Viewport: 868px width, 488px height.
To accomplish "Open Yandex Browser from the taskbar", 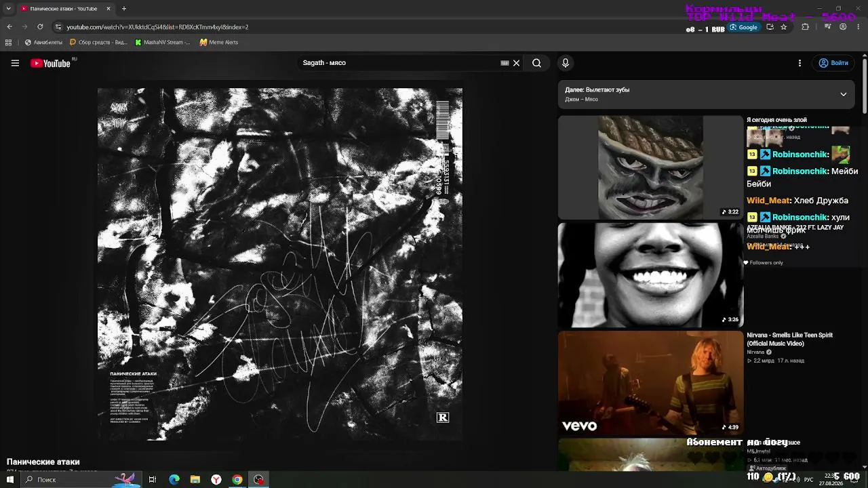I will (216, 479).
